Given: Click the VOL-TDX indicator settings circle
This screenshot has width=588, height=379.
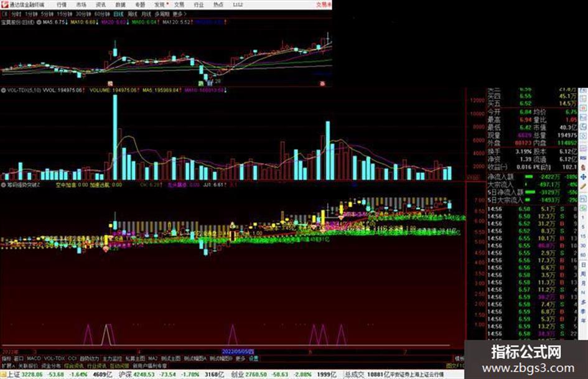Looking at the screenshot, I should click(x=3, y=90).
